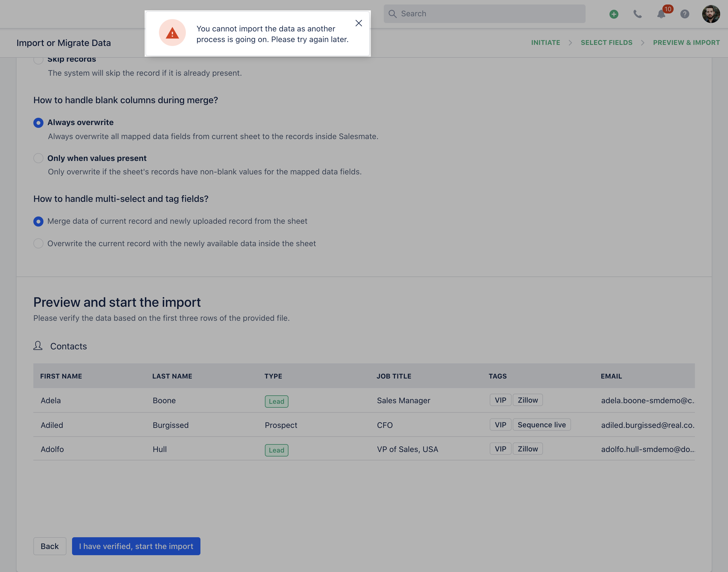
Task: Click the VIP tag in Adela's row
Action: pos(500,400)
